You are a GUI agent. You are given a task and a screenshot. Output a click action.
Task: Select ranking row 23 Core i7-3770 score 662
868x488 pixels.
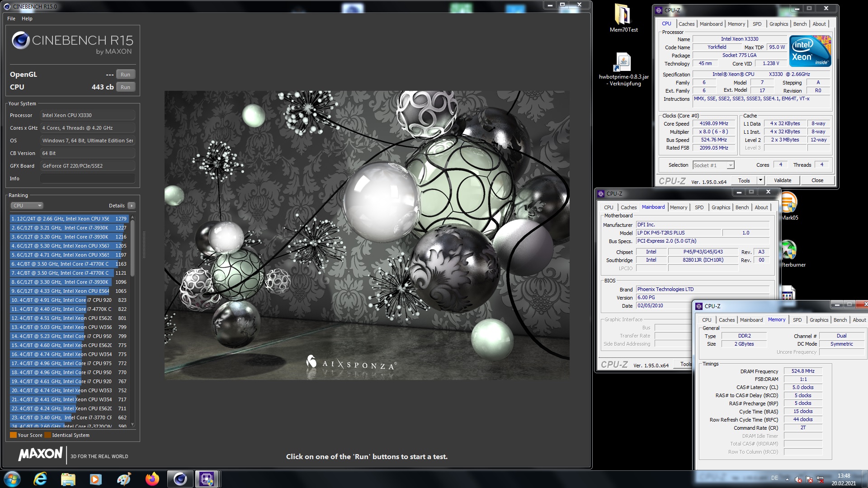pyautogui.click(x=69, y=418)
